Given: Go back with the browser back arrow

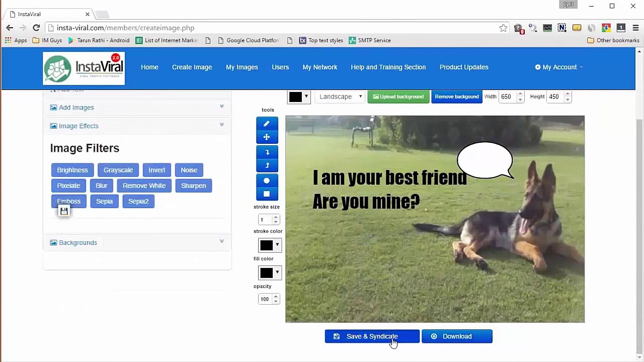Looking at the screenshot, I should point(10,28).
